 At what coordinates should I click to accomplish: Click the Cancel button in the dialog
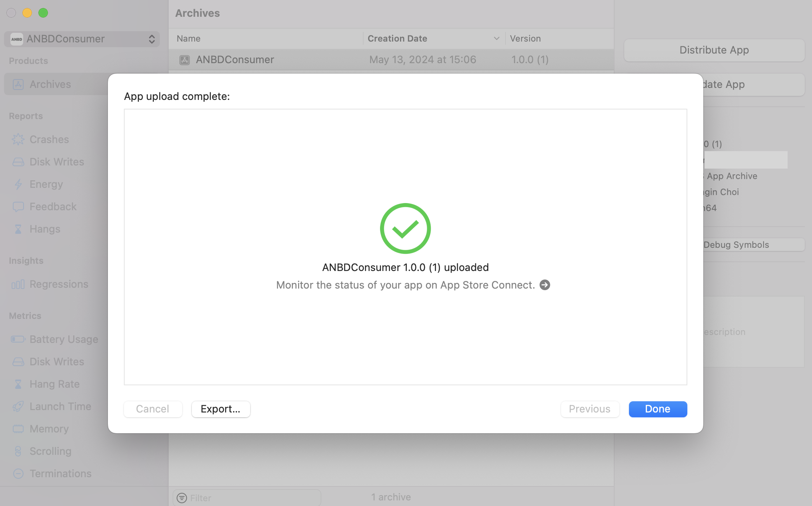coord(153,409)
